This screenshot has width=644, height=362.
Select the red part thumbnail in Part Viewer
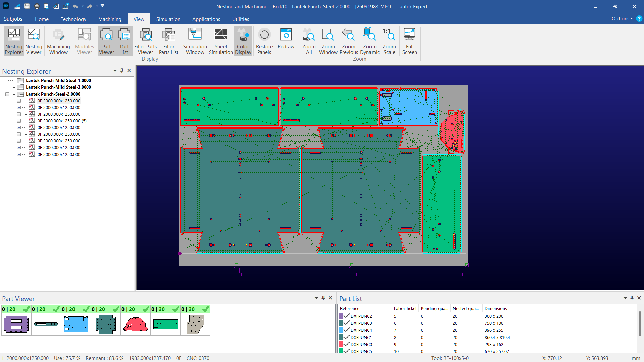[x=136, y=324]
